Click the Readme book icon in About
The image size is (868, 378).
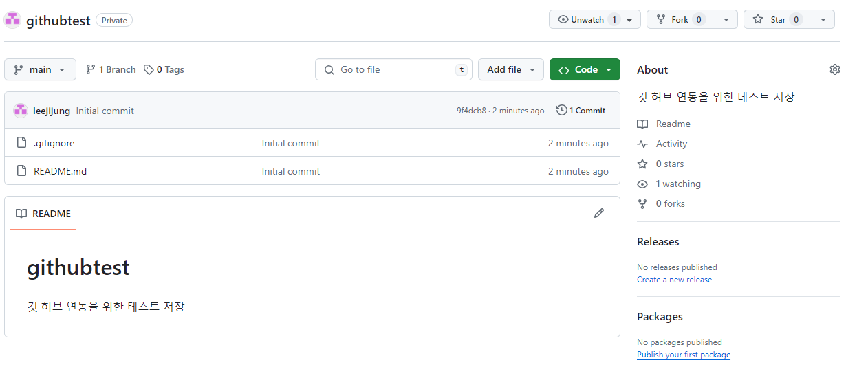point(642,124)
